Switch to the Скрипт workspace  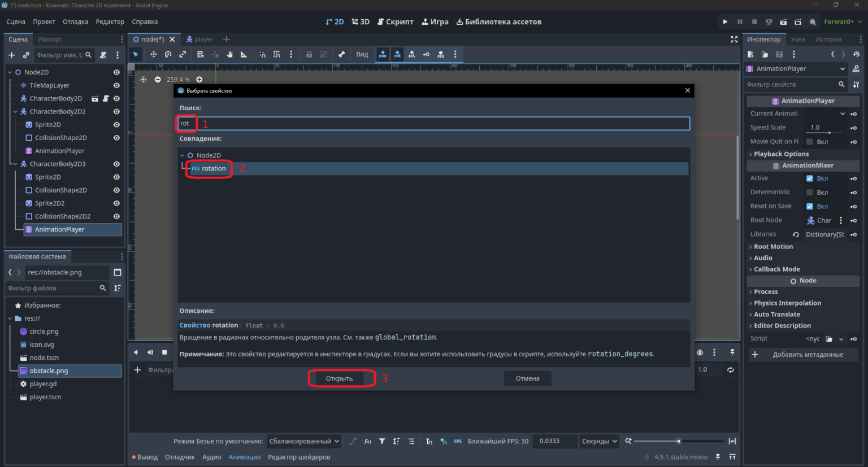point(396,21)
